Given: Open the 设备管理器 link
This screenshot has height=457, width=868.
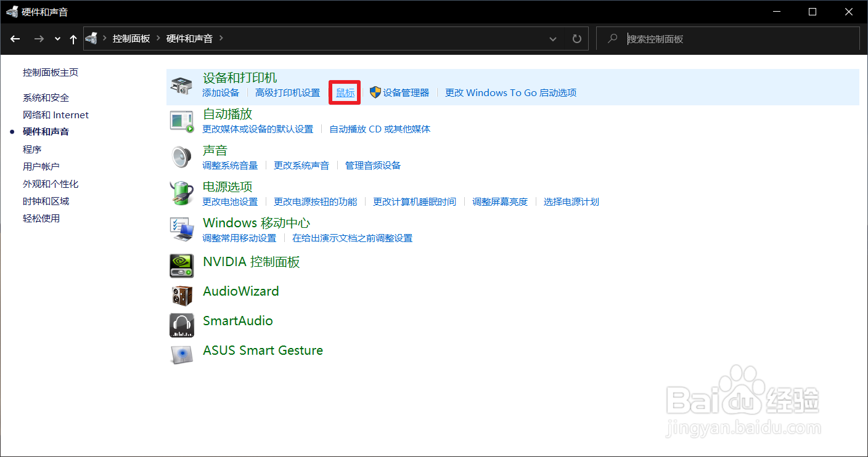Looking at the screenshot, I should [406, 93].
